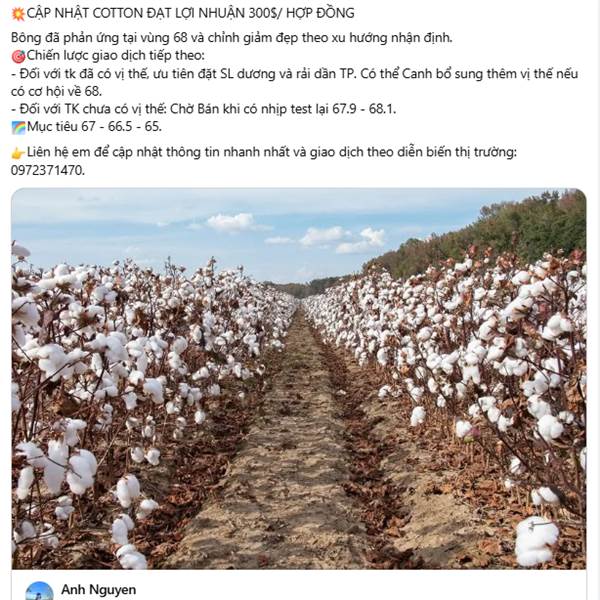Click the rainbow emoji before Mục tiêu
Image resolution: width=600 pixels, height=600 pixels.
18,127
